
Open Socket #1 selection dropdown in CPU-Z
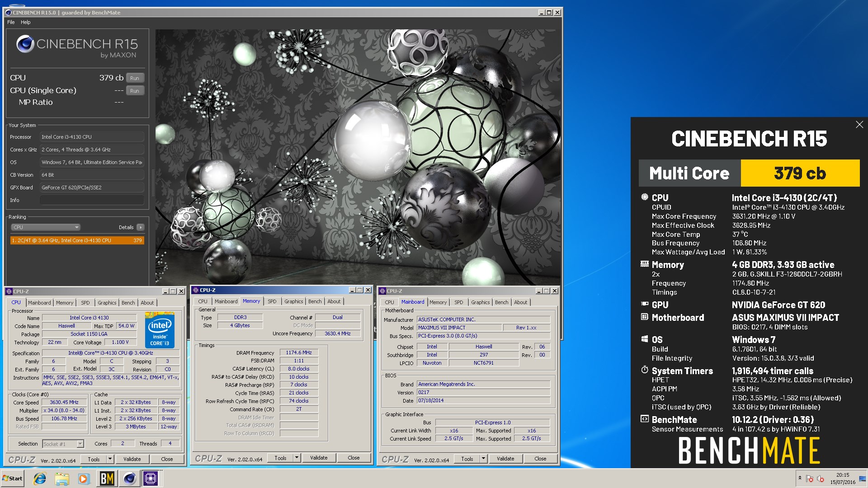(x=63, y=444)
